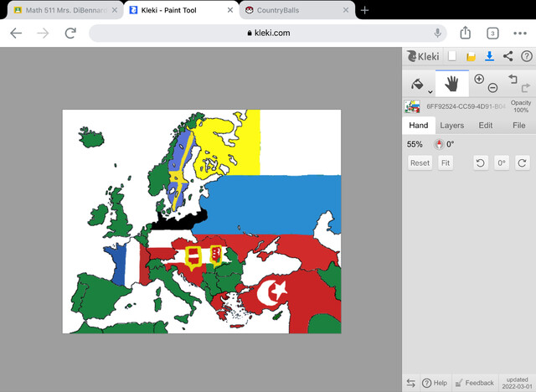Zoom out with the minus magnifier
Screen dimensions: 536x392
(x=492, y=88)
